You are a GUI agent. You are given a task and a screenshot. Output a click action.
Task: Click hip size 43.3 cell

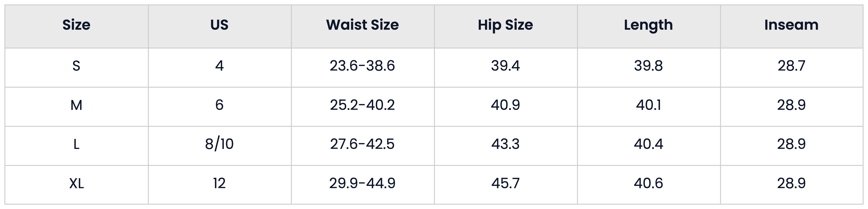506,146
